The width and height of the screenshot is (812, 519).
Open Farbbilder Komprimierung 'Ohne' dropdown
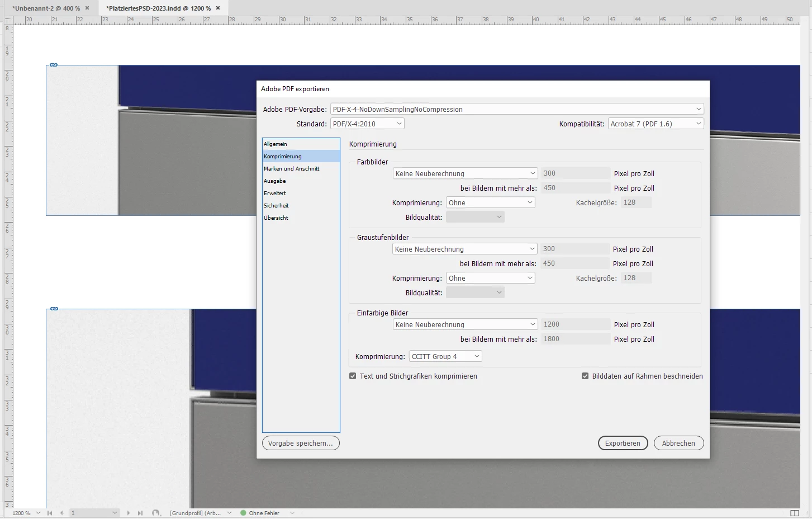(x=491, y=202)
